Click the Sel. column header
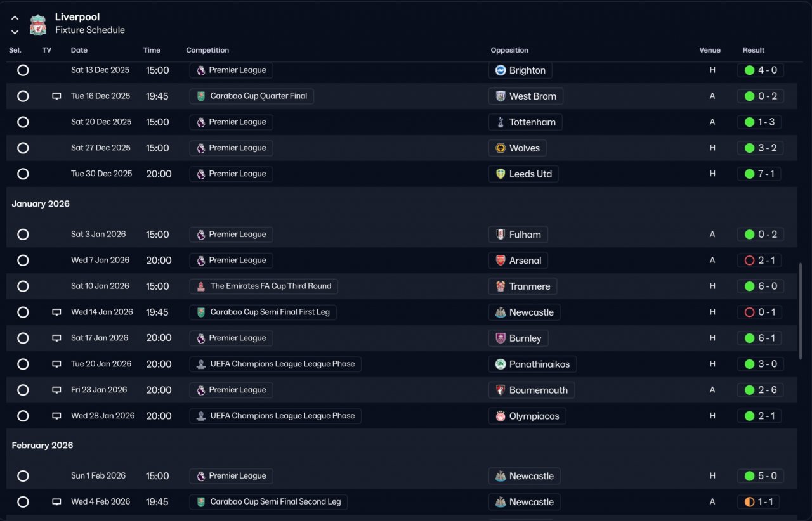 pyautogui.click(x=15, y=50)
